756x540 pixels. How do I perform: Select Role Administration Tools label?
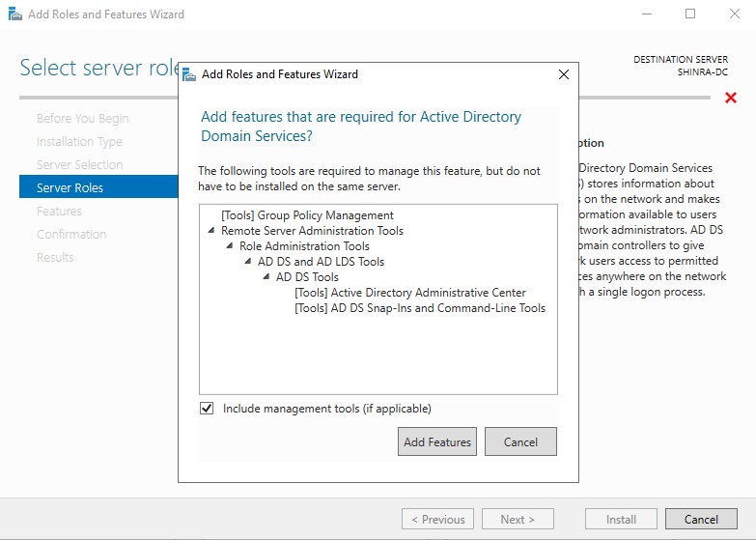(x=304, y=246)
